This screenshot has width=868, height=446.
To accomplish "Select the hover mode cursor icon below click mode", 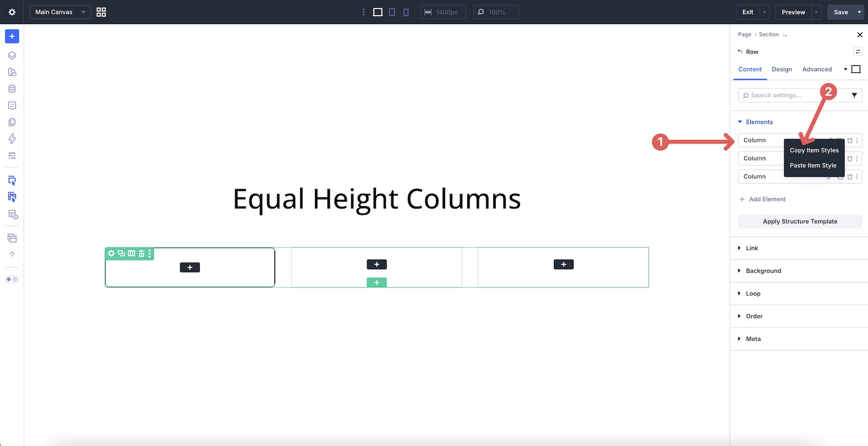I will pyautogui.click(x=12, y=197).
